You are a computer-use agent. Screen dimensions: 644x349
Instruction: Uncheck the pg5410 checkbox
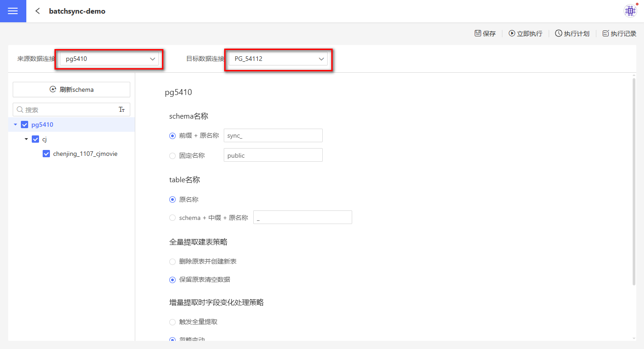(25, 125)
